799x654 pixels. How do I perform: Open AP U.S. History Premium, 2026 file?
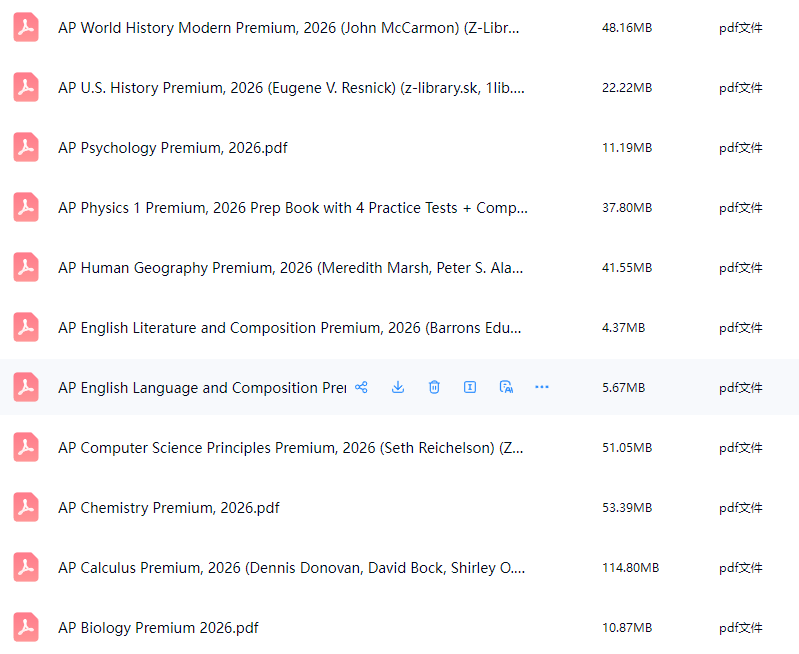coord(291,88)
